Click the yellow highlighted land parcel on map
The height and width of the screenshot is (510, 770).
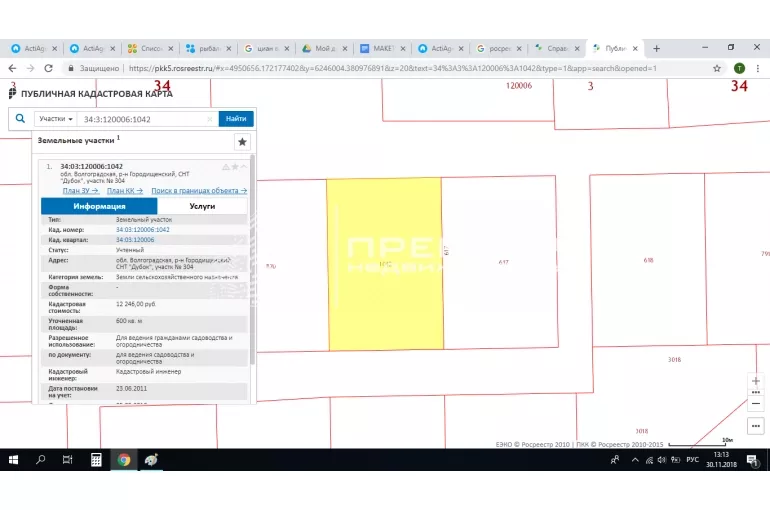click(x=385, y=264)
